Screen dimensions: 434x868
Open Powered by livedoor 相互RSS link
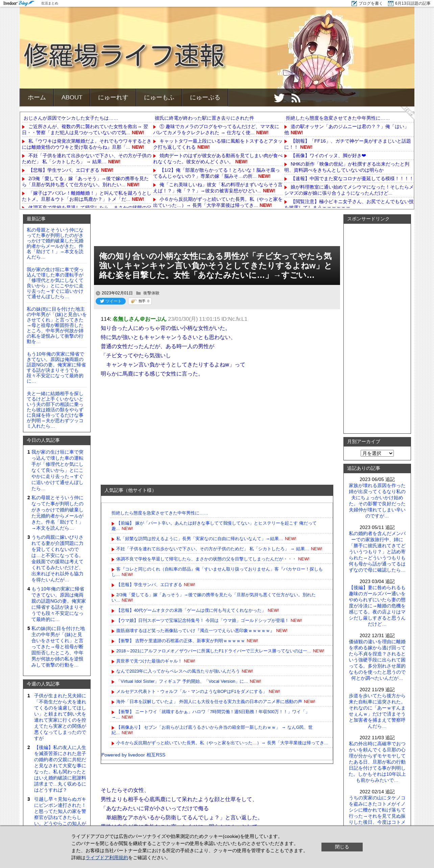pyautogui.click(x=133, y=755)
